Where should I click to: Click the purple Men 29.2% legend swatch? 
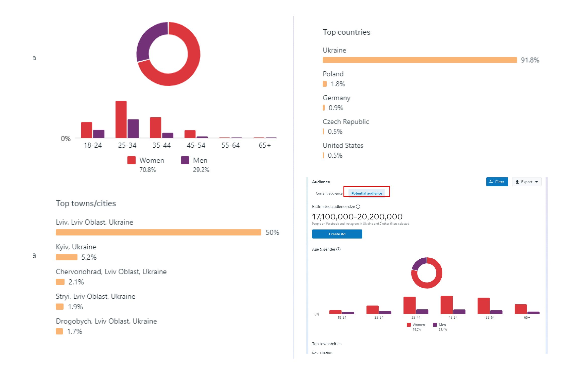185,160
